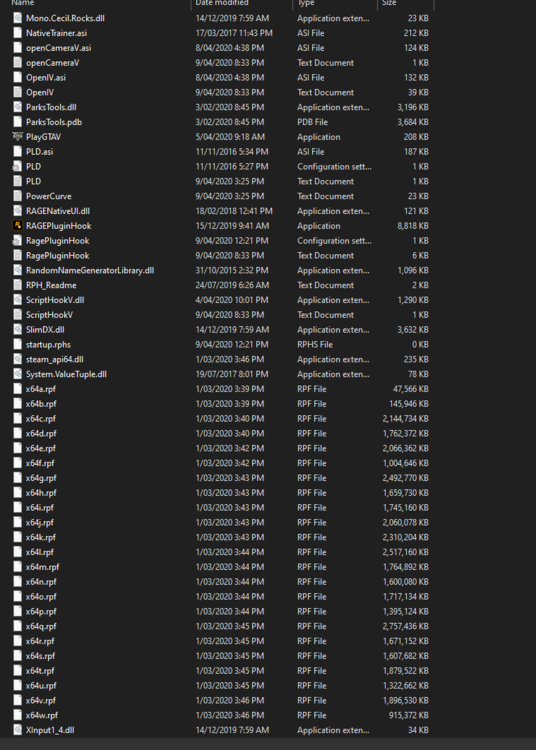Screen dimensions: 536x750
Task: Click the PlayGTAV application icon
Action: pos(17,137)
